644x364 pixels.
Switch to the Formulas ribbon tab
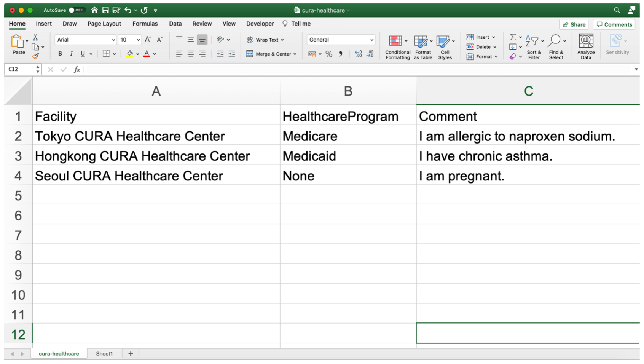145,24
